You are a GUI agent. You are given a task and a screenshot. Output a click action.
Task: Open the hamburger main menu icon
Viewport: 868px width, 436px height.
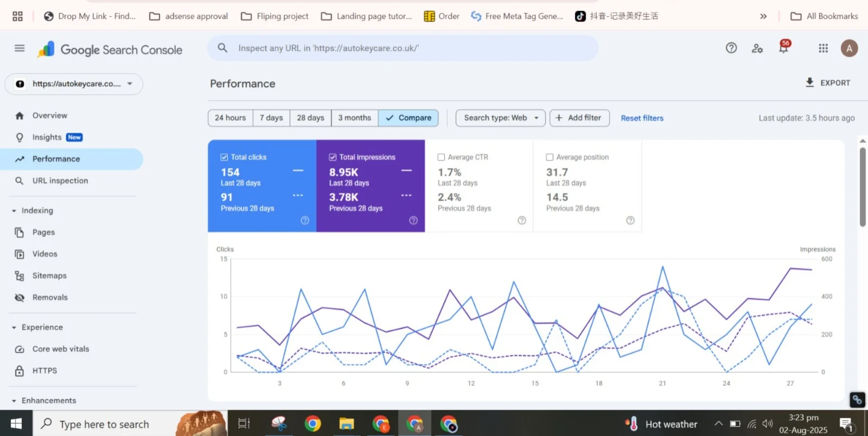coord(20,48)
